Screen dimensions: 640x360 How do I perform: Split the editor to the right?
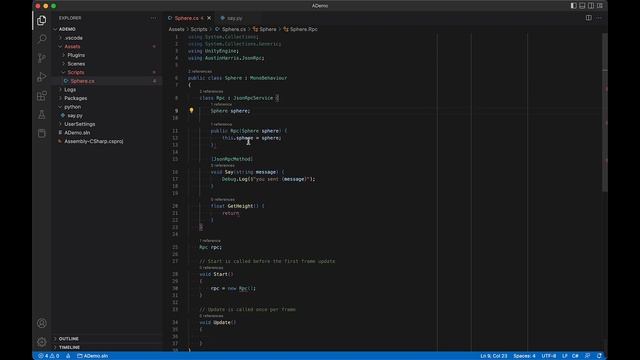pos(589,18)
